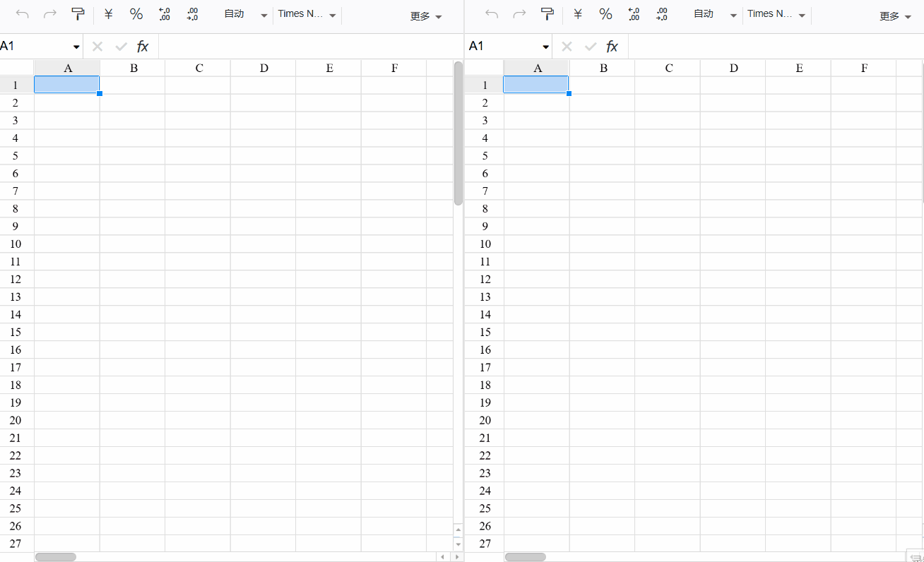Image resolution: width=924 pixels, height=562 pixels.
Task: Select row 12 header in the left sheet
Action: click(x=16, y=280)
